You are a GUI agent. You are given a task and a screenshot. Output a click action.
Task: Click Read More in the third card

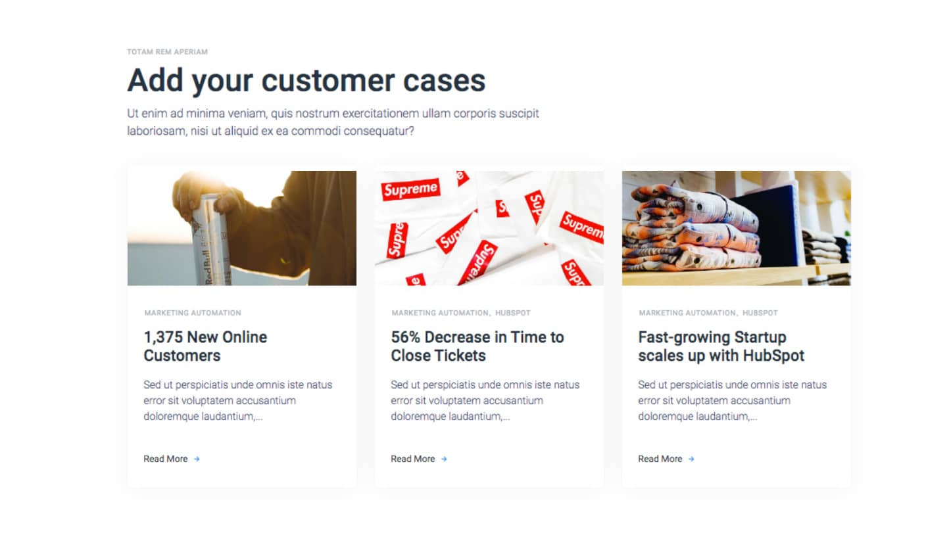point(660,459)
